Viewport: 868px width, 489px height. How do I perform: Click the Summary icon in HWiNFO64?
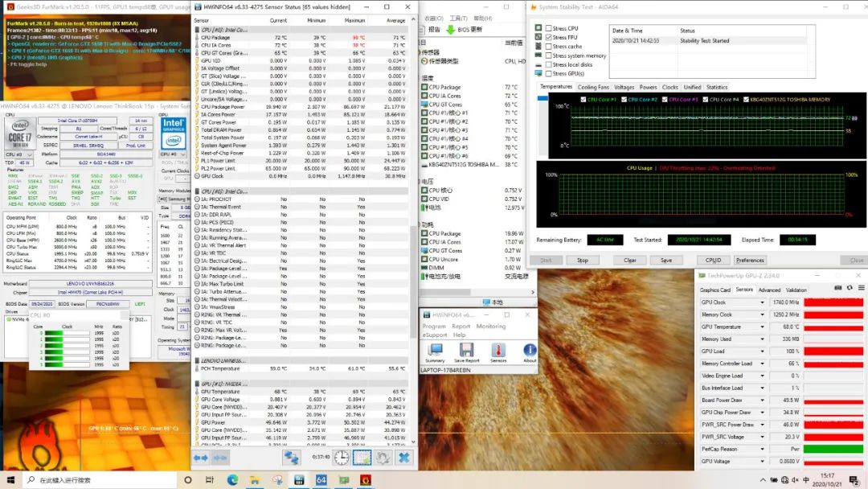pyautogui.click(x=435, y=350)
